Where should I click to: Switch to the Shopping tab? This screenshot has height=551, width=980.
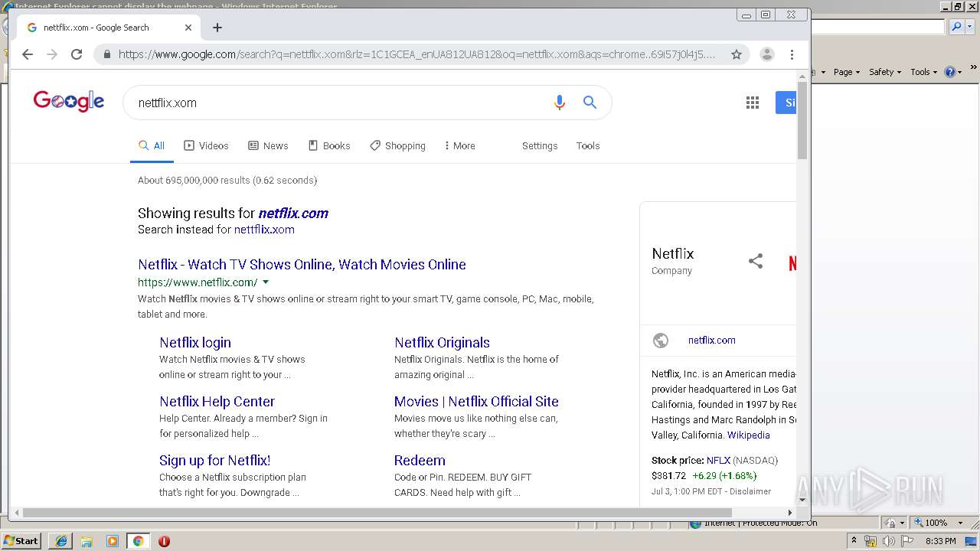pyautogui.click(x=397, y=145)
